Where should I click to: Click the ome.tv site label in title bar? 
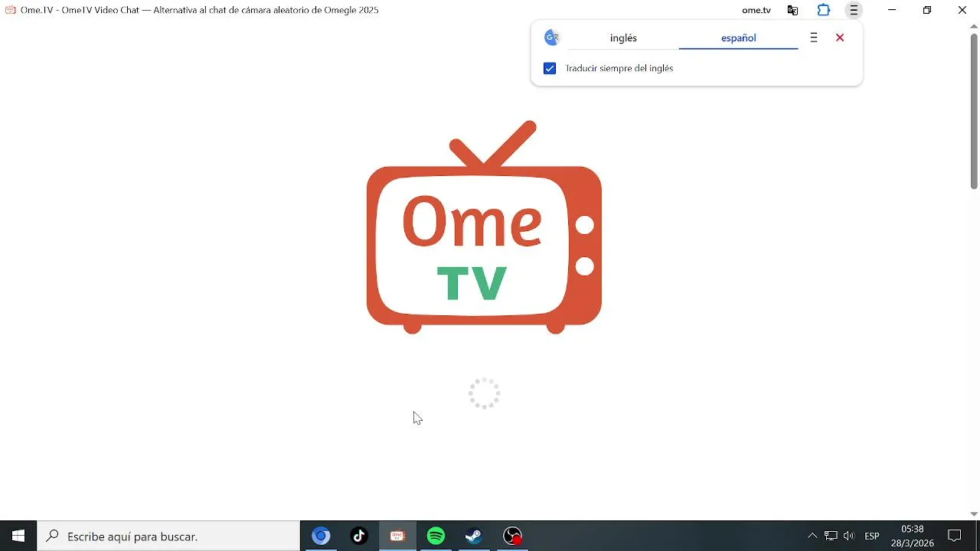click(x=756, y=11)
